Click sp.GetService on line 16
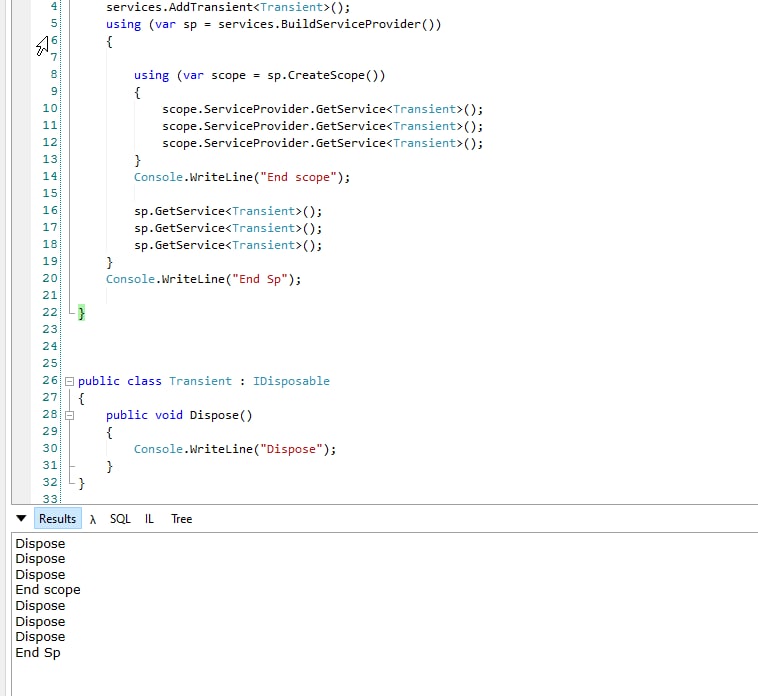 click(228, 211)
